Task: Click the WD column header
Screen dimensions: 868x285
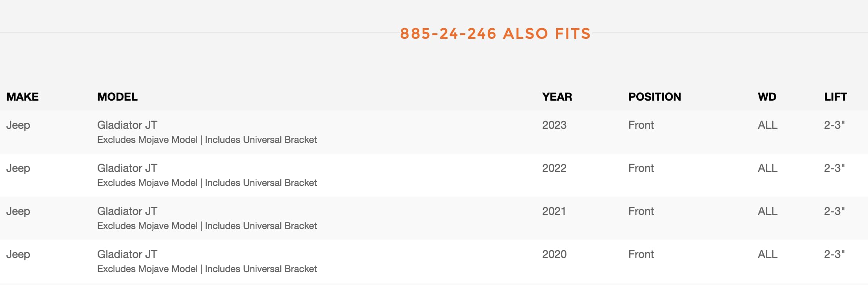Action: coord(767,97)
